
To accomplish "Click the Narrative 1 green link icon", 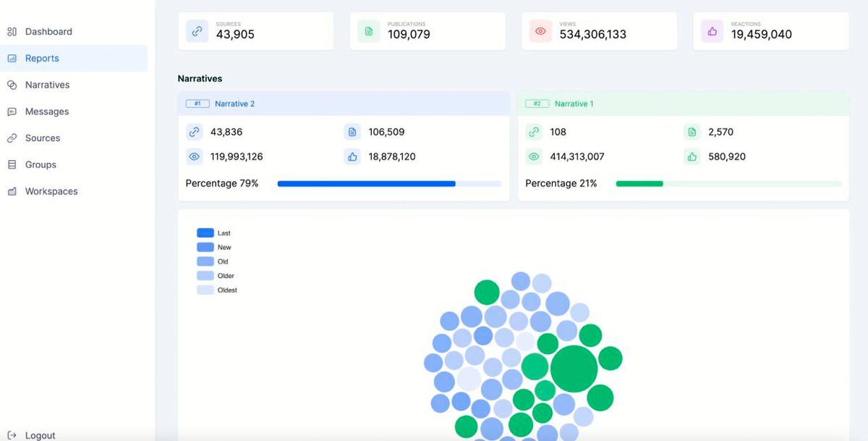I will (x=534, y=132).
